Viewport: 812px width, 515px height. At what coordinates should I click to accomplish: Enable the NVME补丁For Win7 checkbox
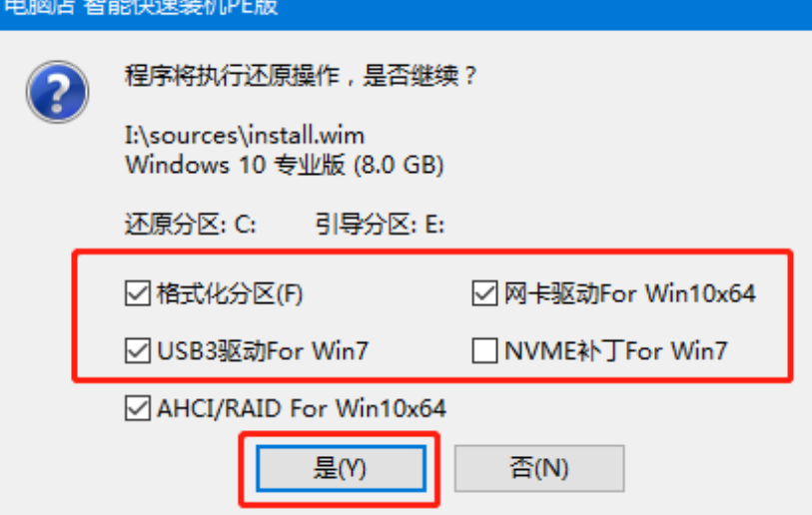485,351
